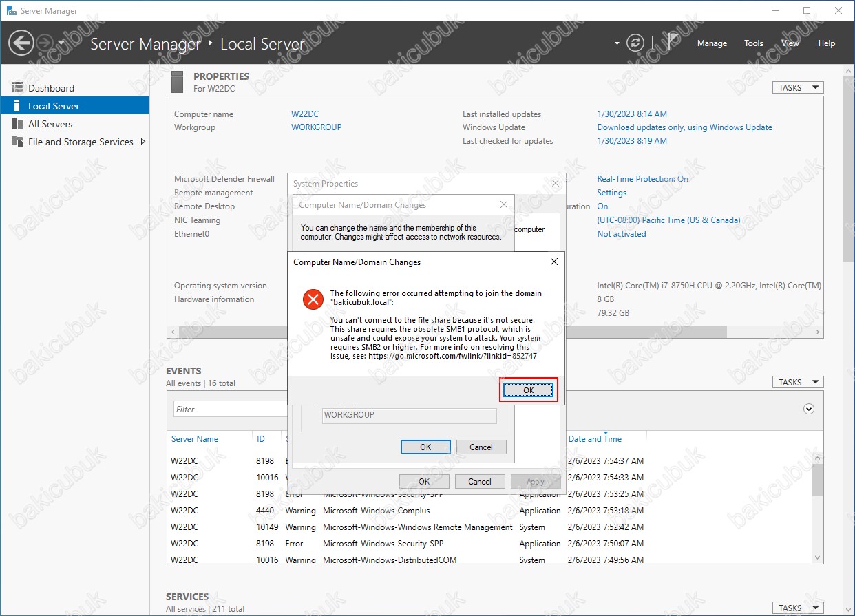The image size is (855, 616).
Task: Open the TASKS dropdown in the Events section
Action: (798, 382)
